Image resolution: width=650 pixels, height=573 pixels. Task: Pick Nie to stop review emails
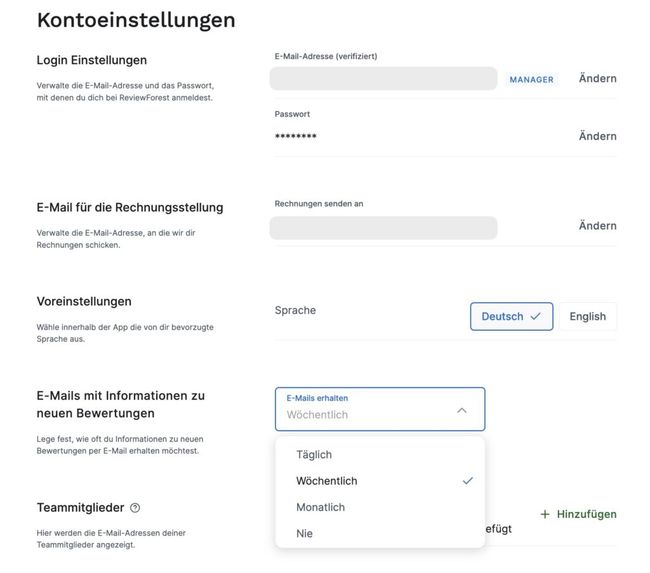click(305, 533)
